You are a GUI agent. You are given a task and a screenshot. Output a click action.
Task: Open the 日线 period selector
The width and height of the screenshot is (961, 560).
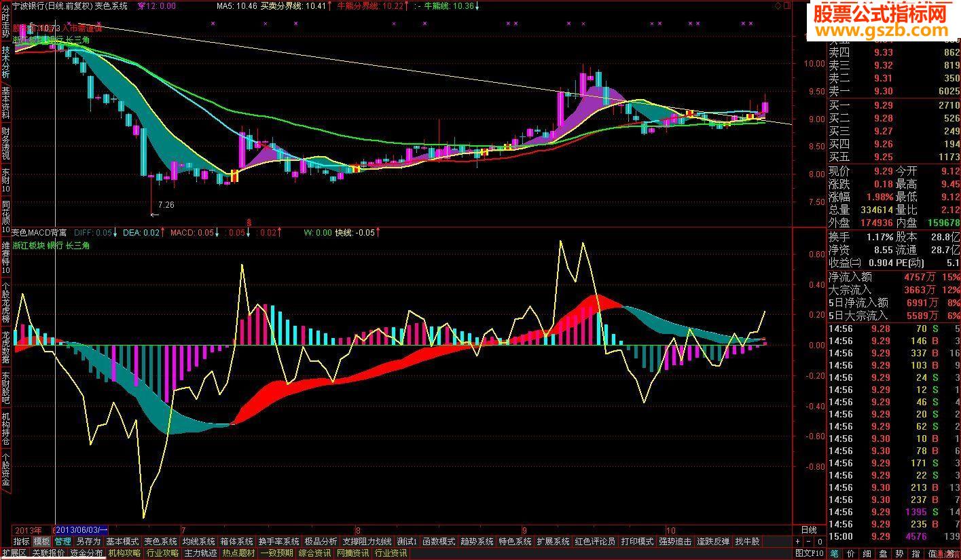click(809, 530)
